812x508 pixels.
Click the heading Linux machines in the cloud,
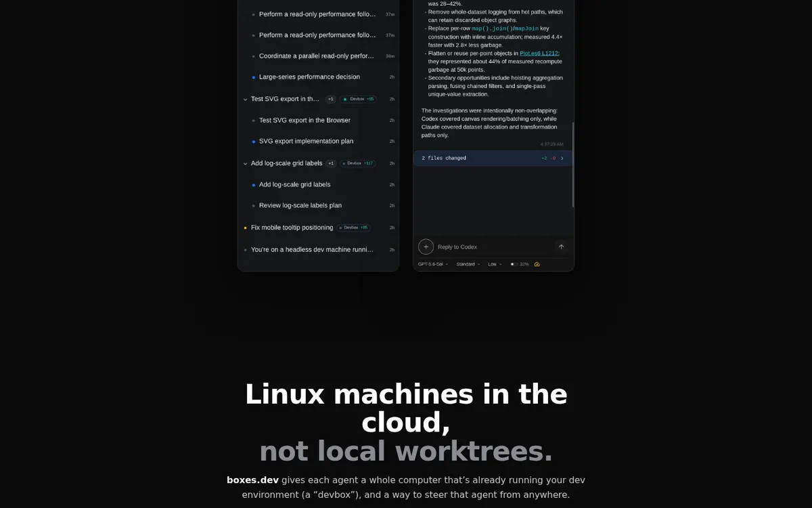[x=406, y=408]
